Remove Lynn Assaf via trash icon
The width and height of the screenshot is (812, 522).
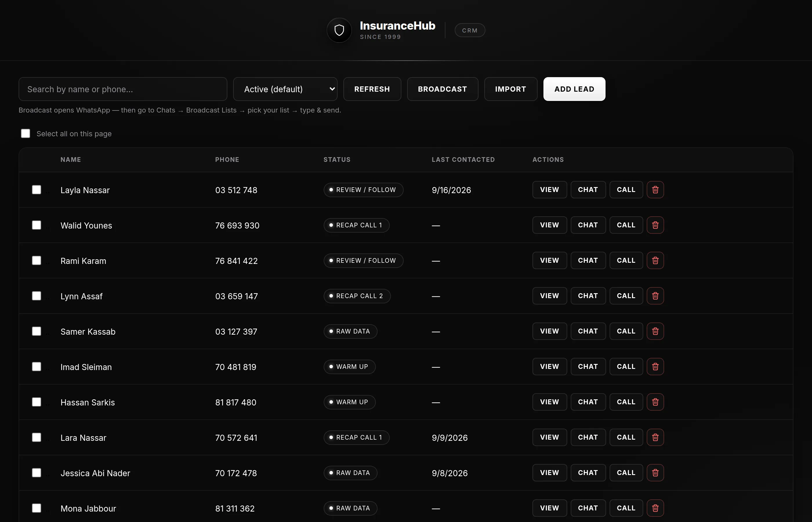point(655,296)
